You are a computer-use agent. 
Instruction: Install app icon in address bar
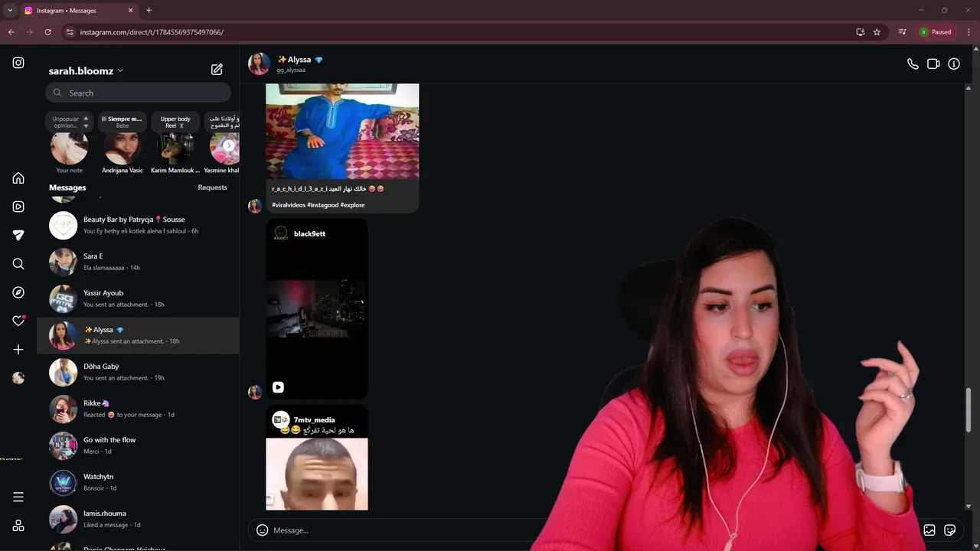coord(860,32)
